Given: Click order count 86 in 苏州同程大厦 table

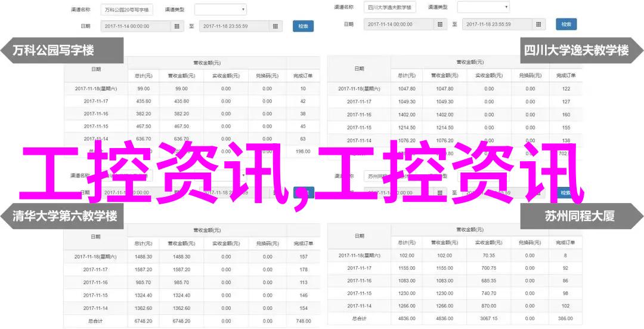Looking at the screenshot, I should (x=565, y=281).
